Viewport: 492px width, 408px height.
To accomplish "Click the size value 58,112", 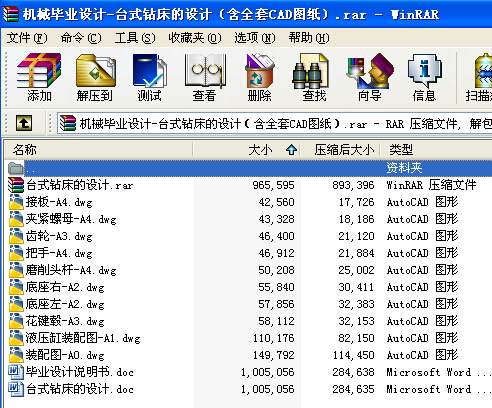I will 276,321.
